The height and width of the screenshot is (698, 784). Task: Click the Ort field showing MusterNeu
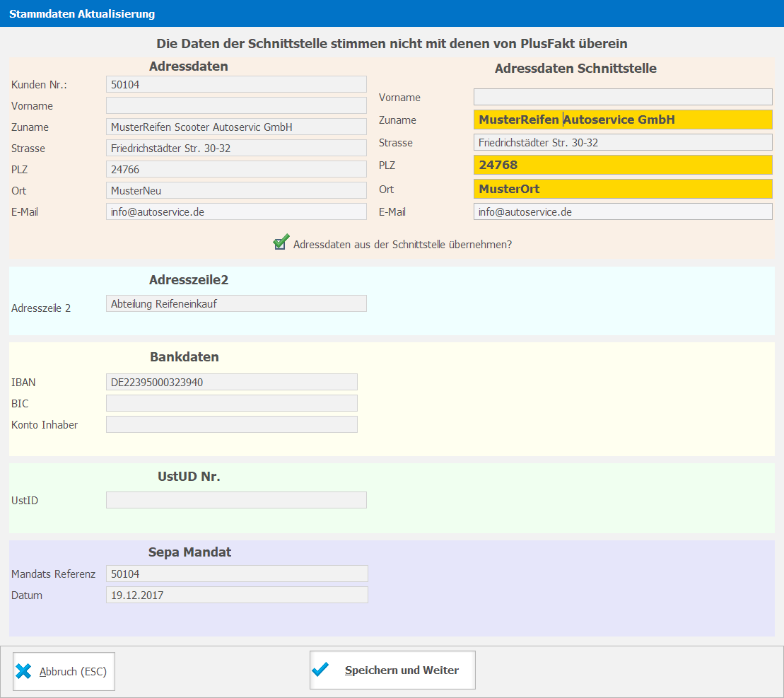(237, 190)
